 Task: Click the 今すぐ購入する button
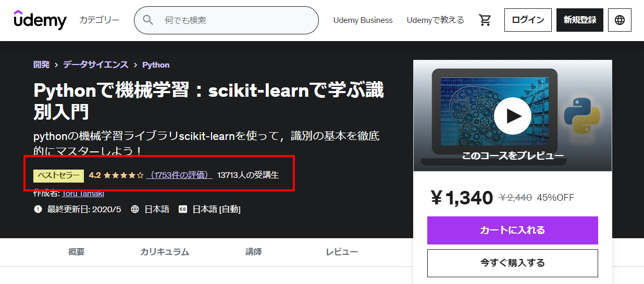pos(513,263)
